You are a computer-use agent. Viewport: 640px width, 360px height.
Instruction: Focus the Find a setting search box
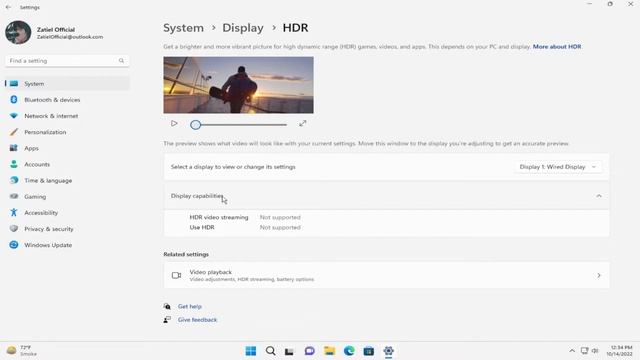click(x=67, y=61)
